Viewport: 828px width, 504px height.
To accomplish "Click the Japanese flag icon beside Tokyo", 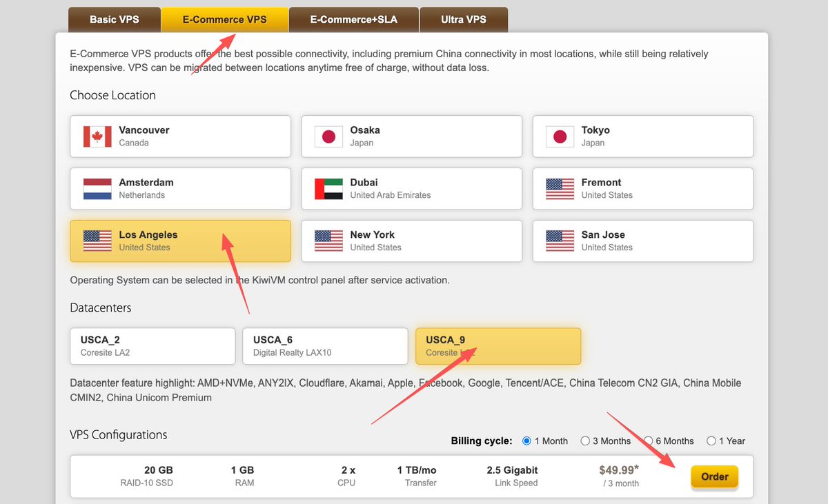I will click(x=560, y=137).
